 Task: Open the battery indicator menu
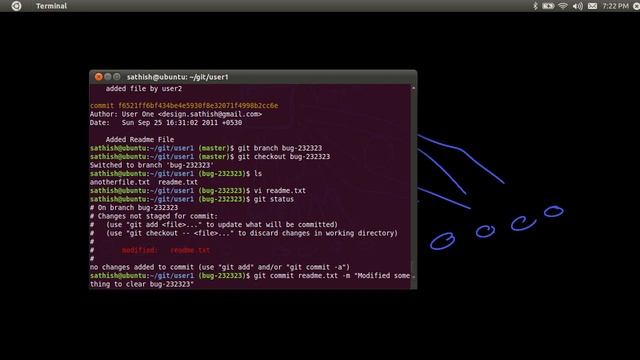coord(548,6)
